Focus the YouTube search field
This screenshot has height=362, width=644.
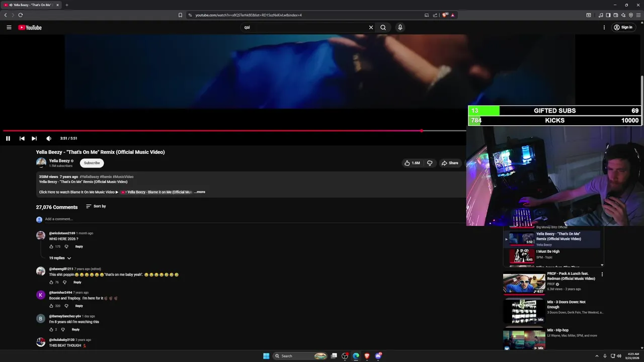(304, 28)
